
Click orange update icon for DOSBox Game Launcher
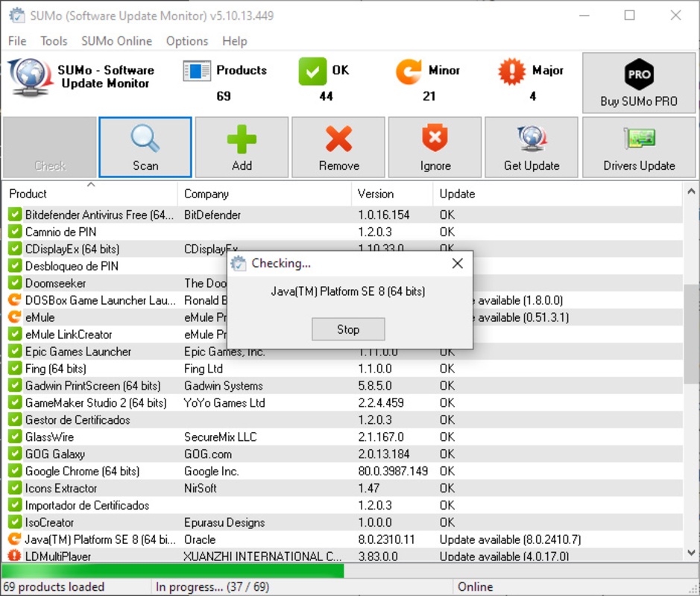click(15, 299)
